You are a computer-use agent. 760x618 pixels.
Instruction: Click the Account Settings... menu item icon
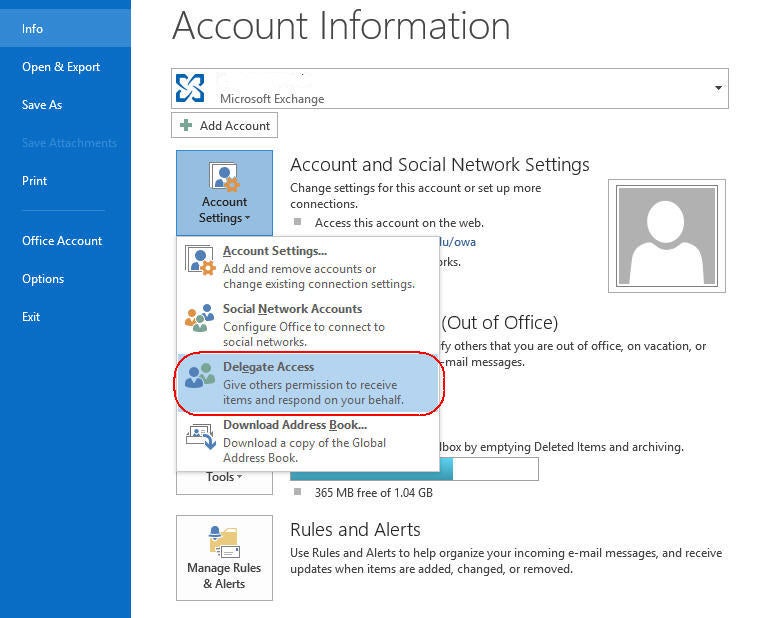point(200,260)
